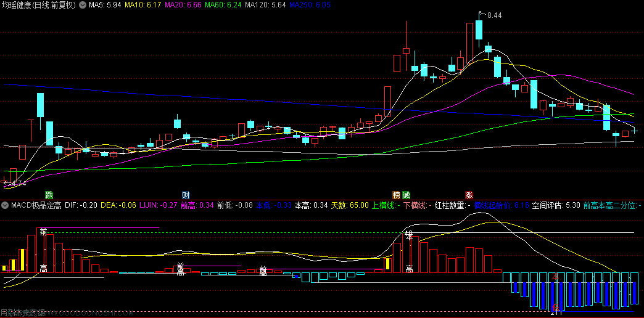644x318 pixels.
Task: Select the blue MA250: 6.05 label
Action: (310, 6)
